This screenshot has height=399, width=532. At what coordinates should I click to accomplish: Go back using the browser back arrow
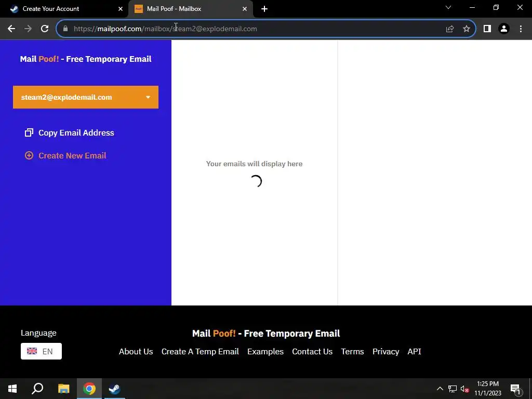(11, 29)
